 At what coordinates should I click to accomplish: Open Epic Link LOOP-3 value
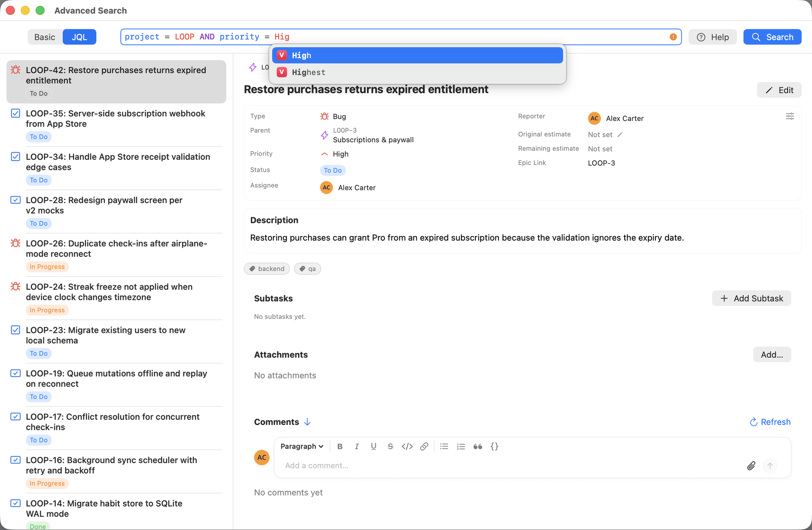601,163
